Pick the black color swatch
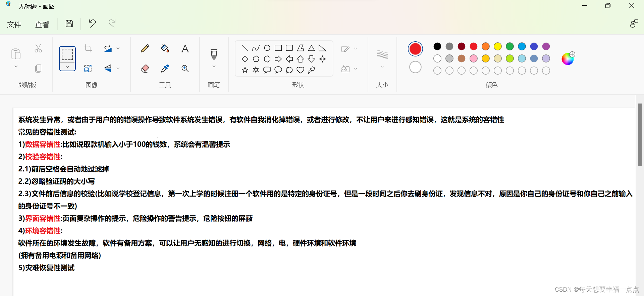This screenshot has height=296, width=644. tap(437, 46)
